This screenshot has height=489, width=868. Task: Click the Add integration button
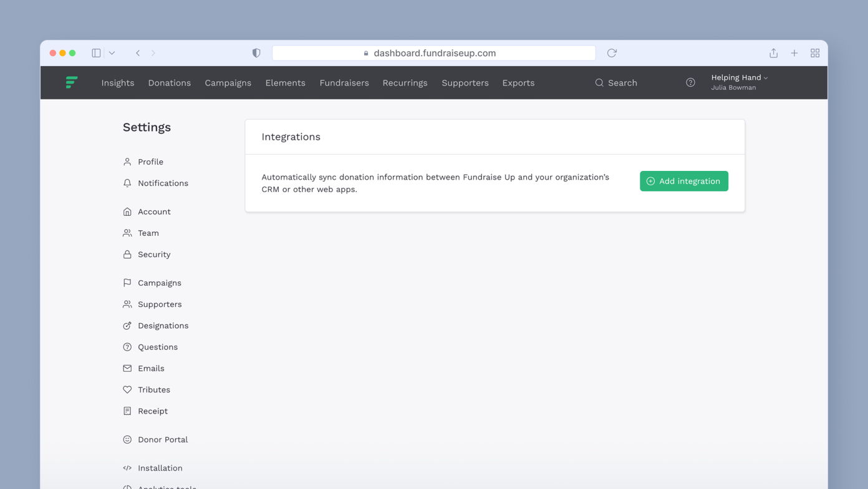pos(683,181)
